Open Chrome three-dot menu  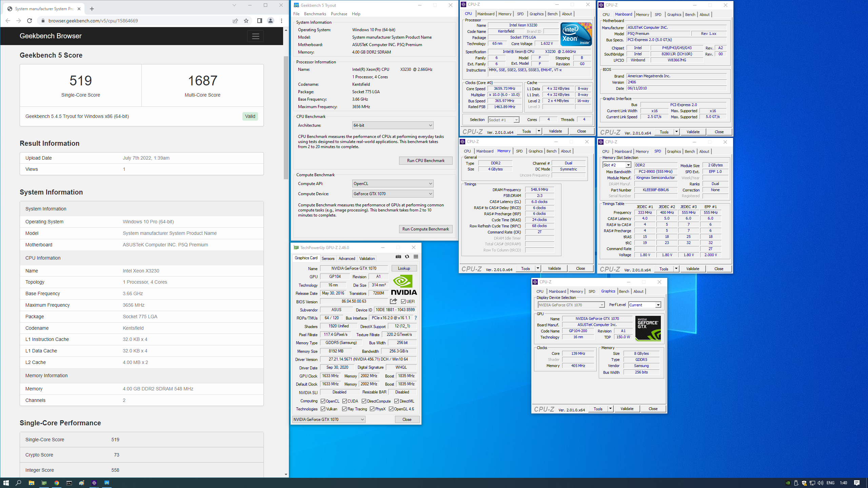tap(281, 21)
